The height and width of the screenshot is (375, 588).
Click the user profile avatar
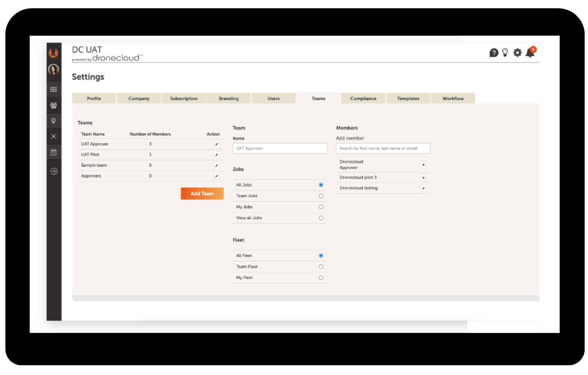tap(54, 69)
